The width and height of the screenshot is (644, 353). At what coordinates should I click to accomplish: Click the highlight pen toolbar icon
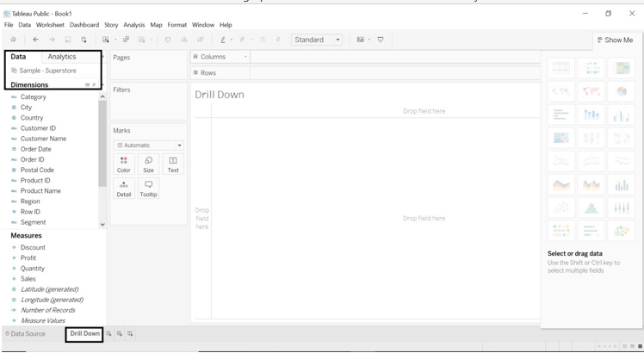(223, 40)
